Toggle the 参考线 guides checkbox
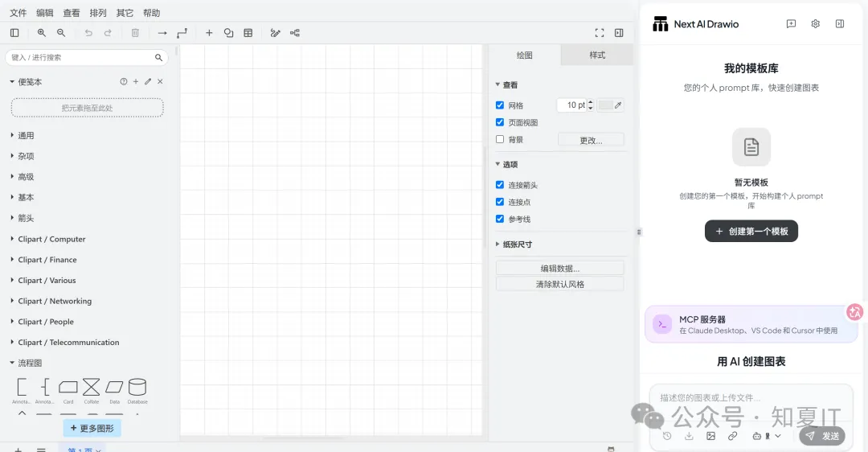868x452 pixels. 500,219
